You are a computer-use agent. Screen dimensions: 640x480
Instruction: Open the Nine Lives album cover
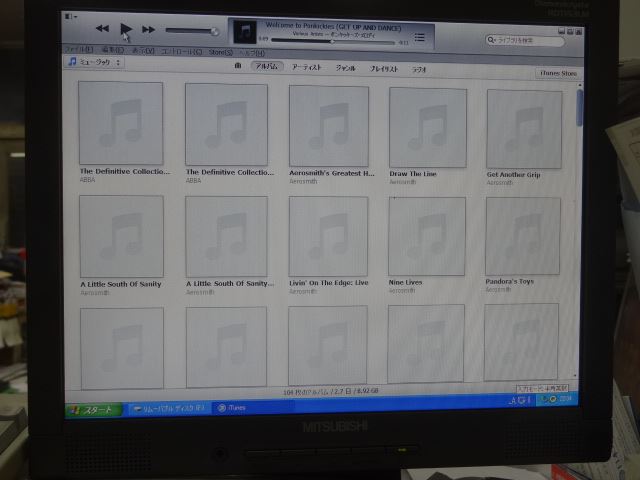(427, 236)
